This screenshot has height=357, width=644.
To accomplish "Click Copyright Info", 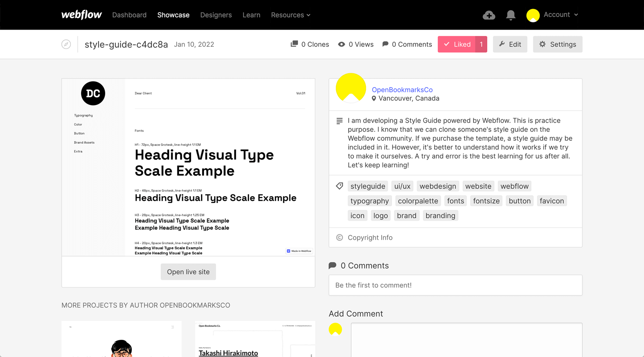I will [370, 237].
